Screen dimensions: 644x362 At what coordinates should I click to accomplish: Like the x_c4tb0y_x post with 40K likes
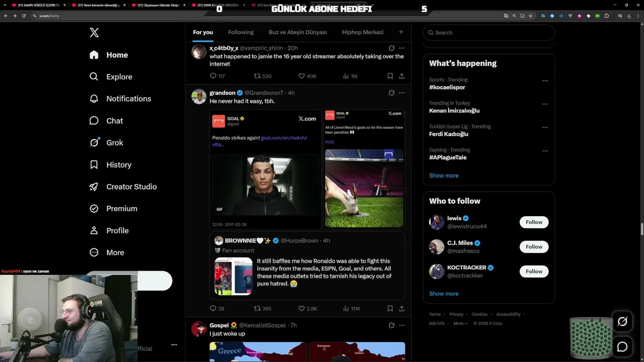(301, 76)
